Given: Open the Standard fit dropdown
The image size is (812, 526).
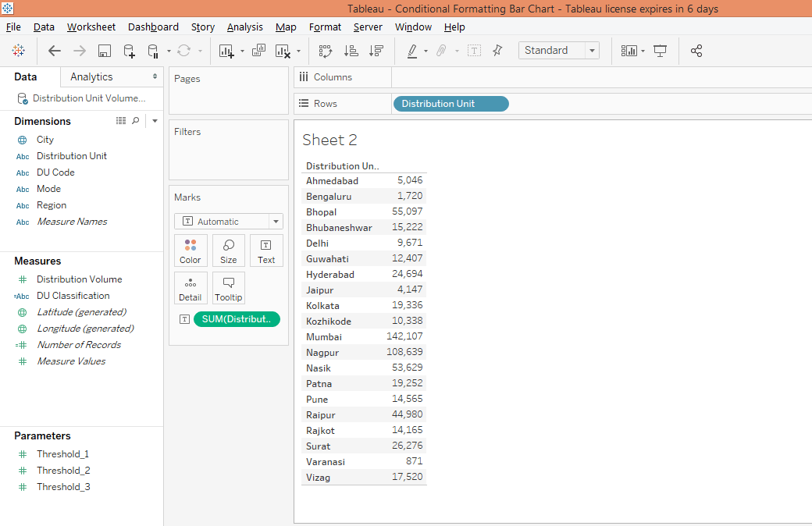Looking at the screenshot, I should coord(592,51).
